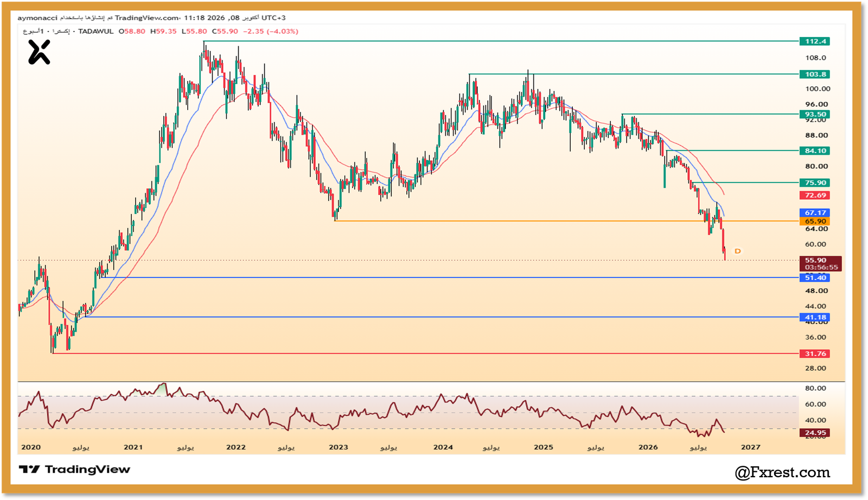Click the black X logo icon
868x500 pixels.
[x=39, y=53]
